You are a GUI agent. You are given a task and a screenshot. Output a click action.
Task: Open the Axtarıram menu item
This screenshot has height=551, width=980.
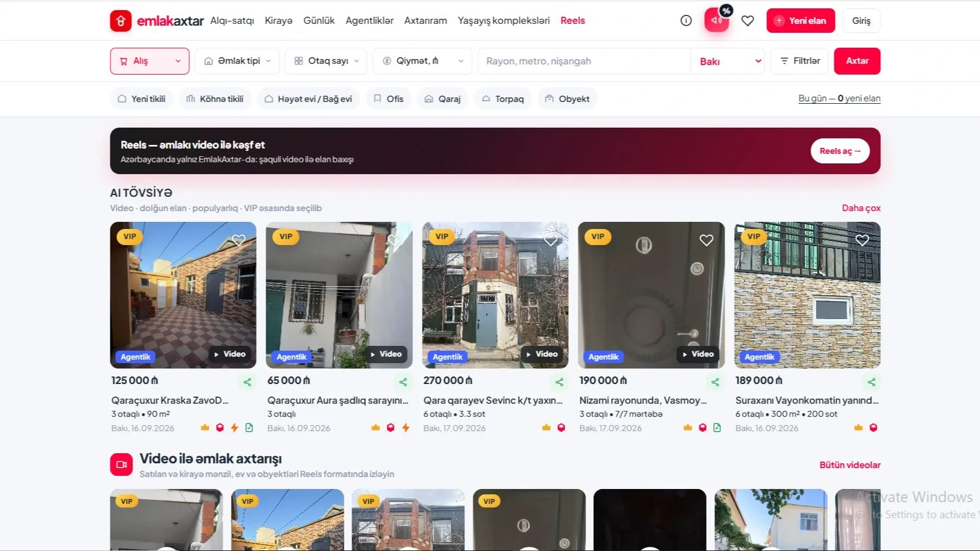coord(426,20)
